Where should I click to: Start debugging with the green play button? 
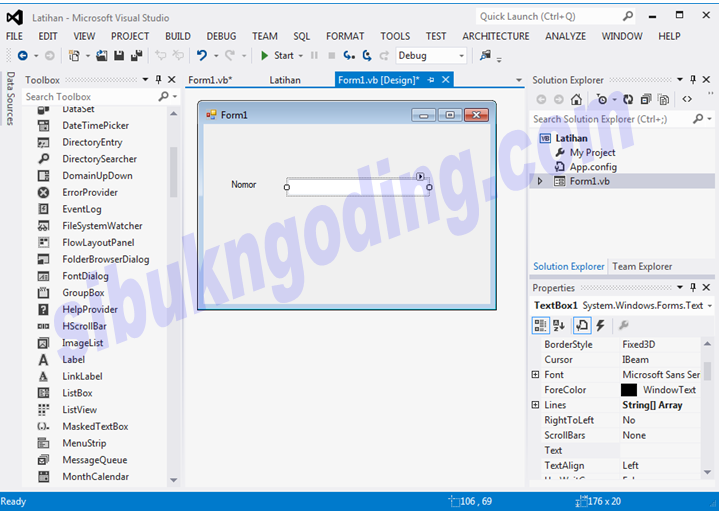coord(265,56)
